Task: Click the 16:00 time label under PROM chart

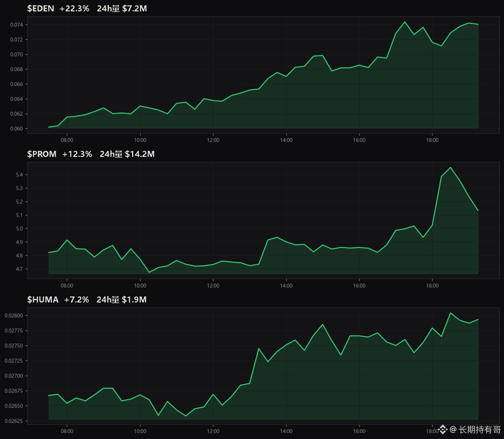Action: click(359, 285)
